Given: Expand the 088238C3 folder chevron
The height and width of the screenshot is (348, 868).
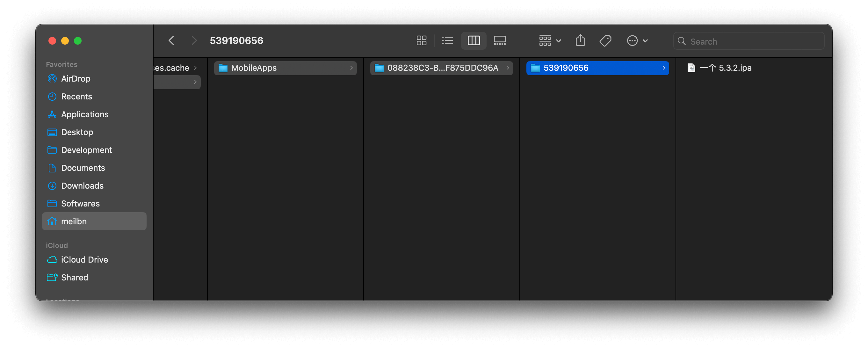Looking at the screenshot, I should (508, 68).
